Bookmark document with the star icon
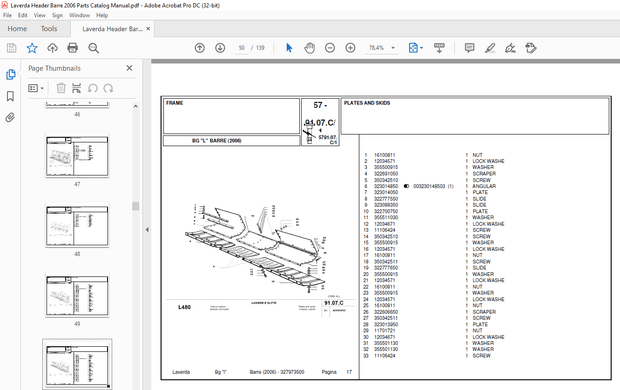The width and height of the screenshot is (620, 390). [x=32, y=48]
